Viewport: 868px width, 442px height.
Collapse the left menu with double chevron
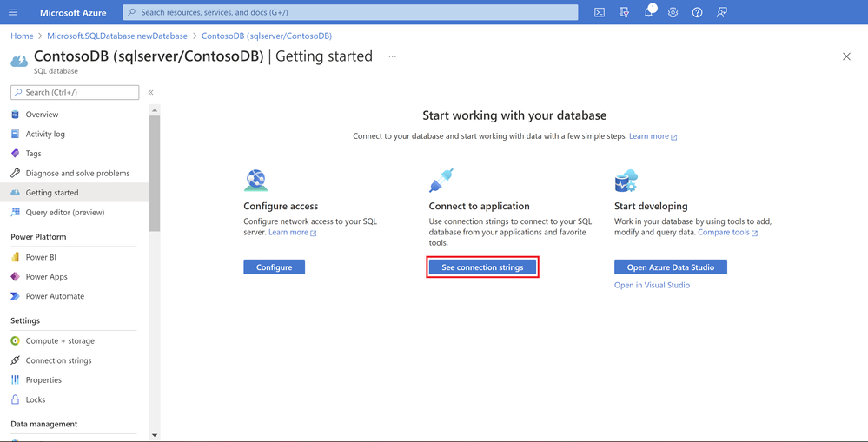(150, 92)
